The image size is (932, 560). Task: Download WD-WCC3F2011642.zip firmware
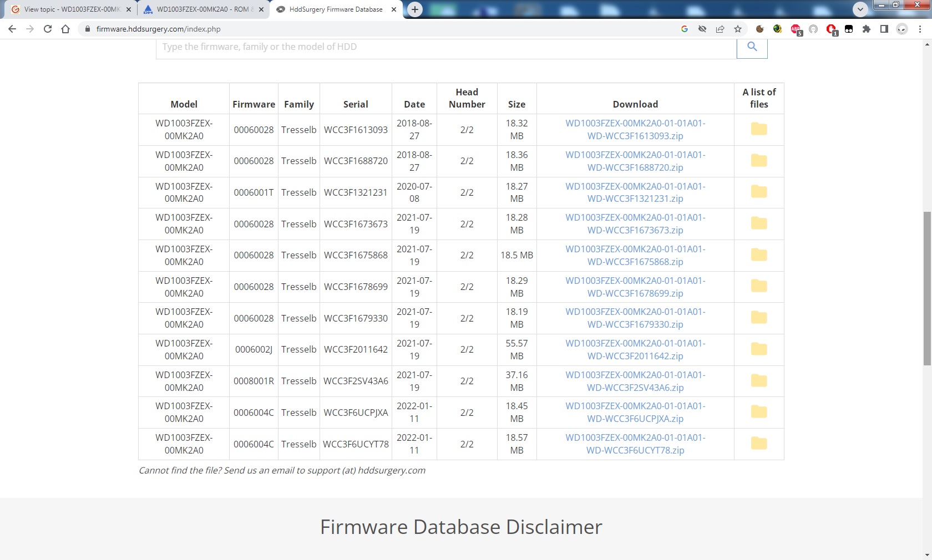(635, 349)
